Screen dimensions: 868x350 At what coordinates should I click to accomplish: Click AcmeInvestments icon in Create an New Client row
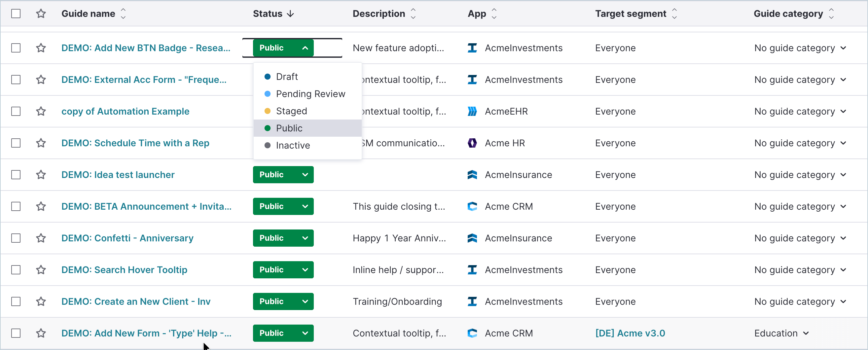pos(472,301)
